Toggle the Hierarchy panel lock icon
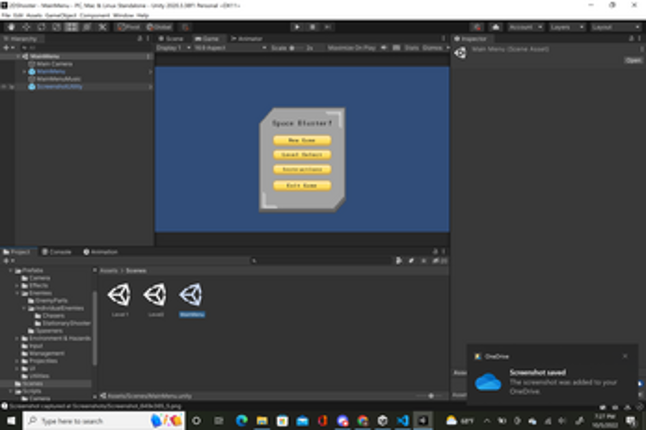The image size is (646, 430). tap(140, 38)
